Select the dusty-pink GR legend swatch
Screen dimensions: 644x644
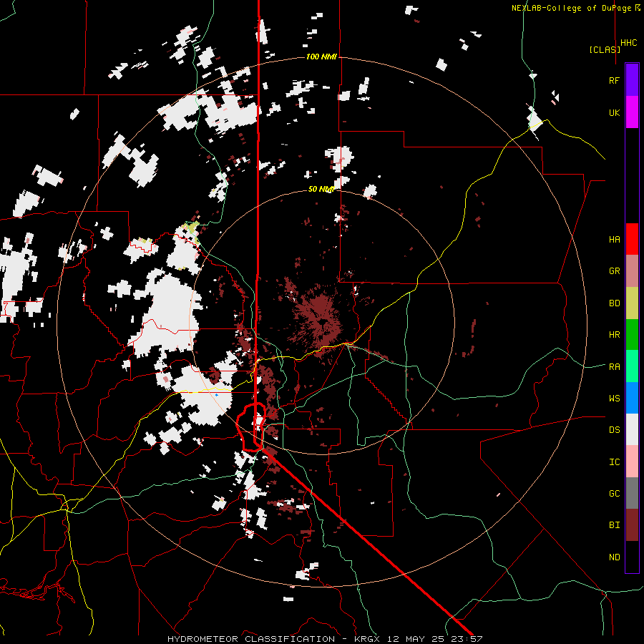632,270
